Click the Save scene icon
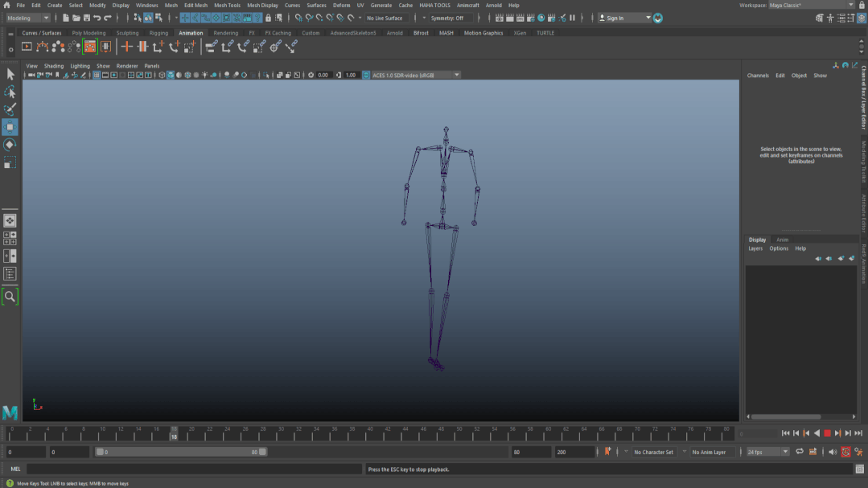The height and width of the screenshot is (488, 868). (x=86, y=18)
